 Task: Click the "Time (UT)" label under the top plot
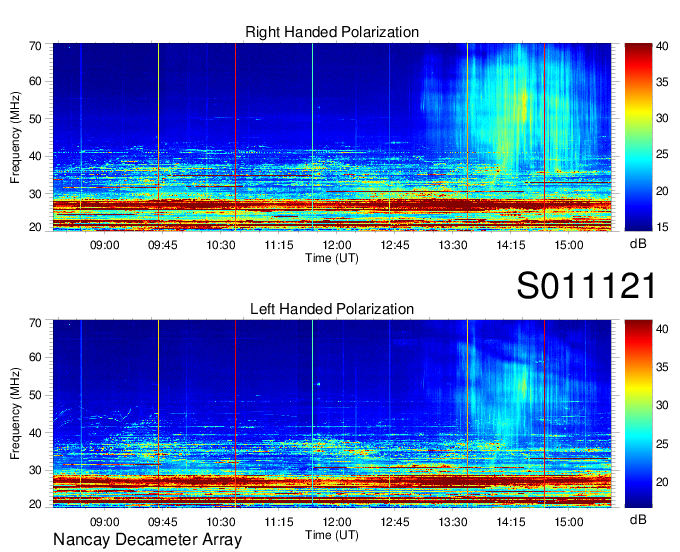tap(332, 258)
